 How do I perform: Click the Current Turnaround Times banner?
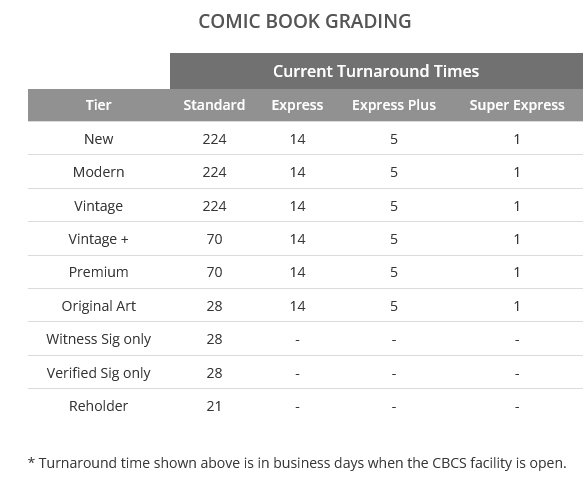coord(376,71)
